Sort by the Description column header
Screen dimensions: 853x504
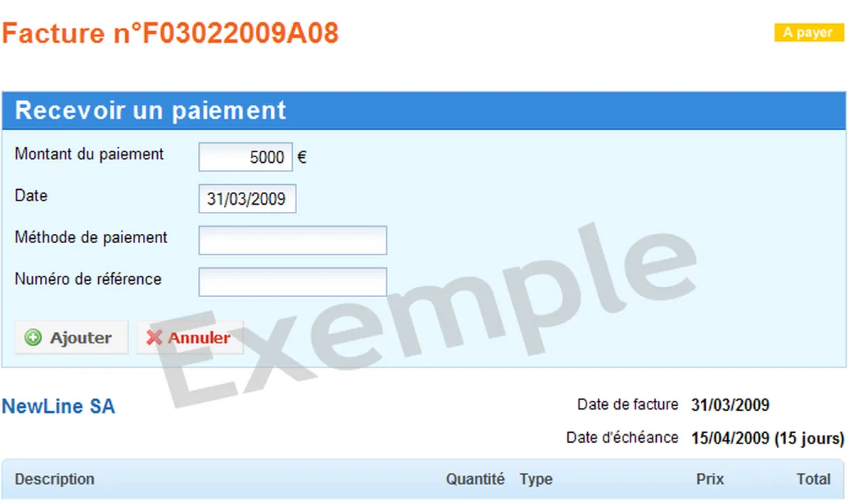coord(55,479)
